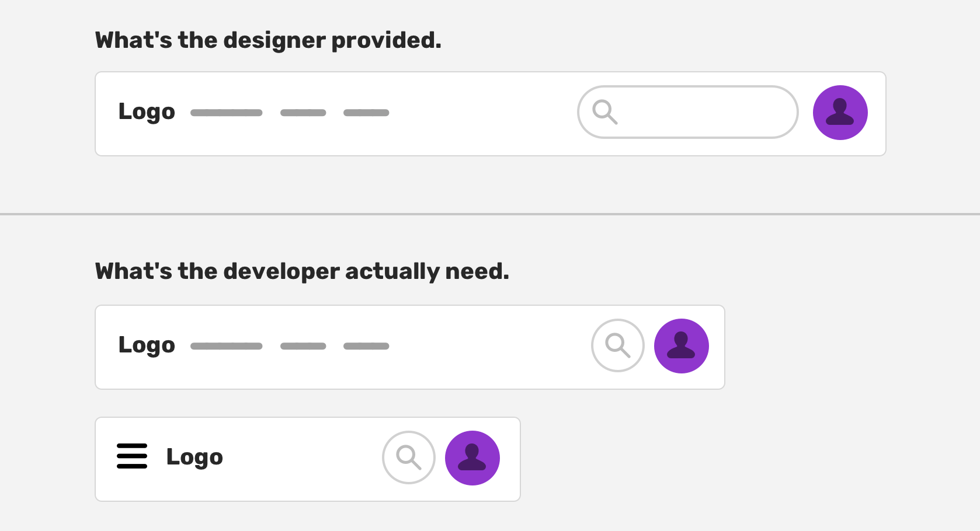Click the purple user avatar in the designer's navbar
Viewport: 980px width, 531px height.
point(840,113)
